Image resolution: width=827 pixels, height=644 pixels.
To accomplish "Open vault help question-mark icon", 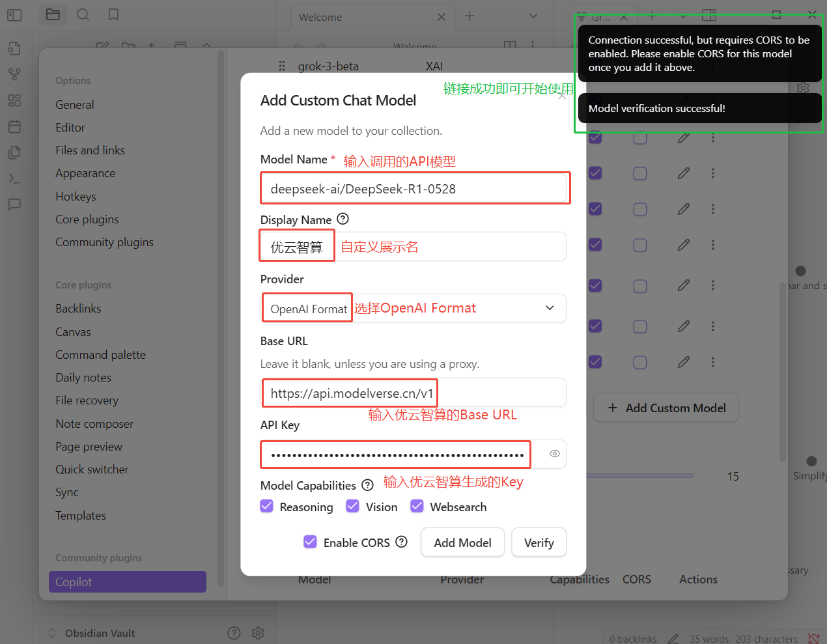I will [x=234, y=633].
